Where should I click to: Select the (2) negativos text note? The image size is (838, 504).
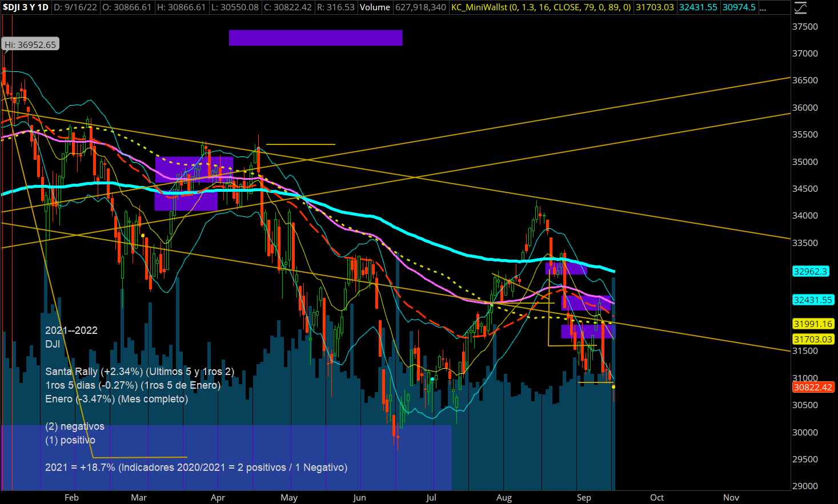tap(75, 426)
